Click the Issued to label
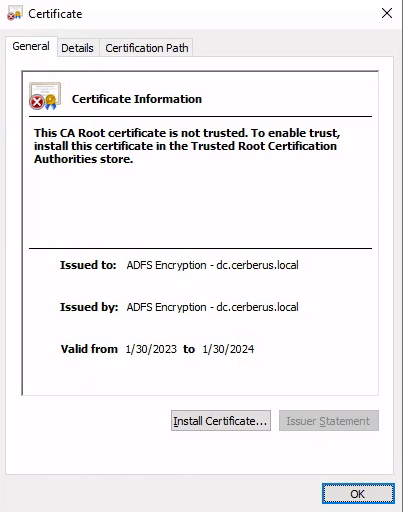Image resolution: width=403 pixels, height=512 pixels. pyautogui.click(x=88, y=265)
